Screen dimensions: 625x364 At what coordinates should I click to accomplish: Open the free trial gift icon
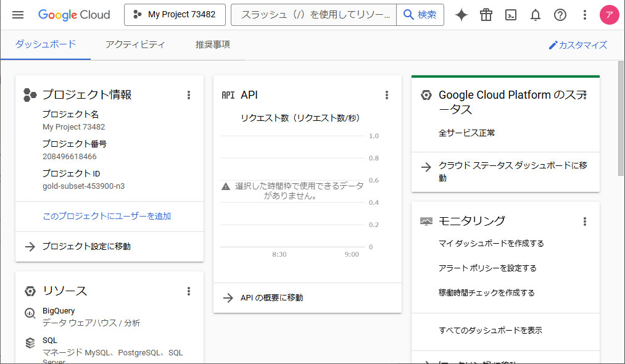pyautogui.click(x=486, y=15)
